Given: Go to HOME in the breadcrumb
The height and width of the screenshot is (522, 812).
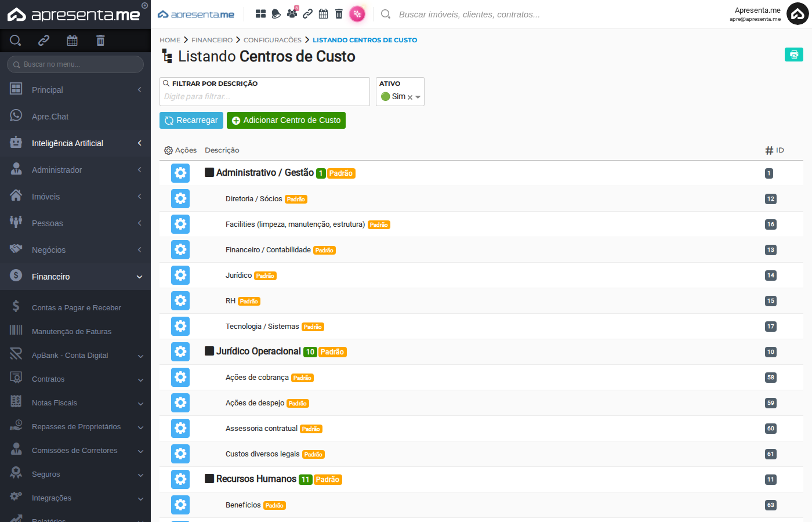Looking at the screenshot, I should (170, 40).
